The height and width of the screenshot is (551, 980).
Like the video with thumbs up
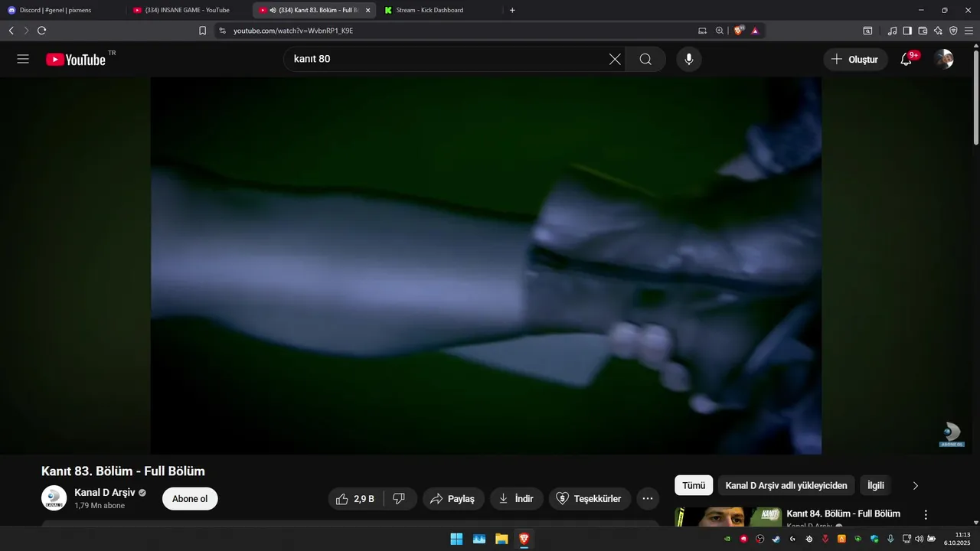[355, 499]
